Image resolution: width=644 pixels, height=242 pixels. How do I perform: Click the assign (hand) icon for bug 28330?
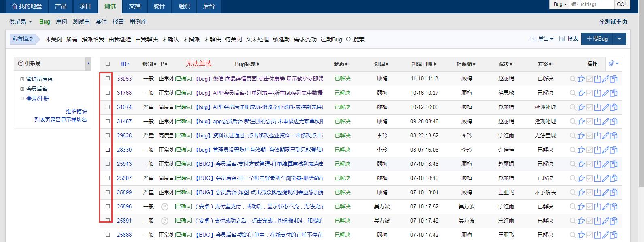point(581,150)
